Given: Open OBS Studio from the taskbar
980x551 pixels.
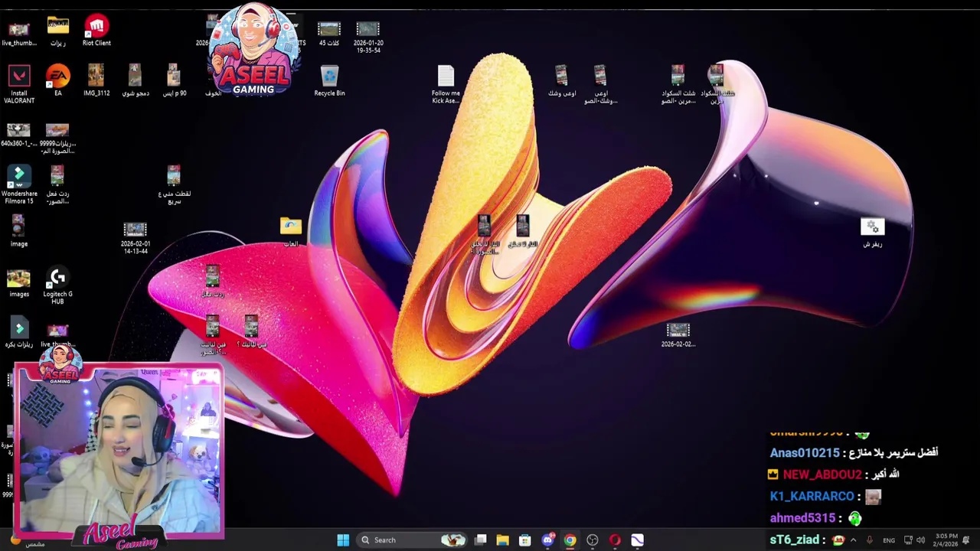Looking at the screenshot, I should click(x=592, y=540).
